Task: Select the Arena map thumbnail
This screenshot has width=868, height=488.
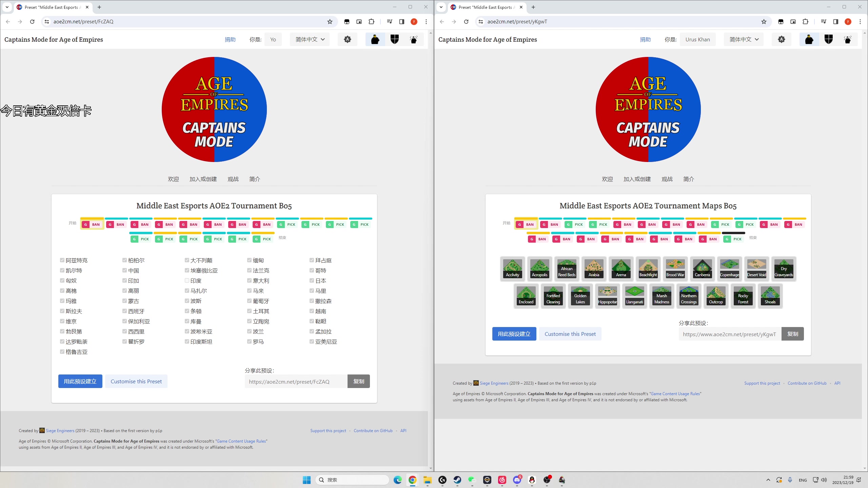Action: tap(621, 268)
